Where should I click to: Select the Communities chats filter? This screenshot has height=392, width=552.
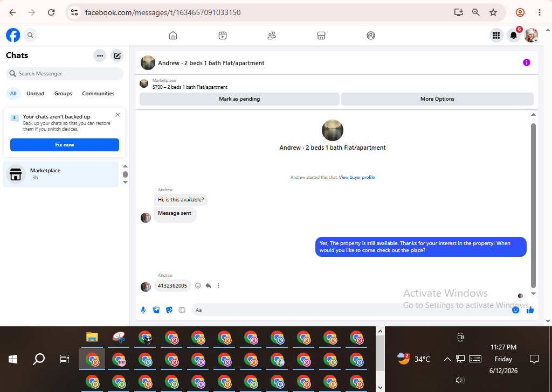tap(98, 94)
